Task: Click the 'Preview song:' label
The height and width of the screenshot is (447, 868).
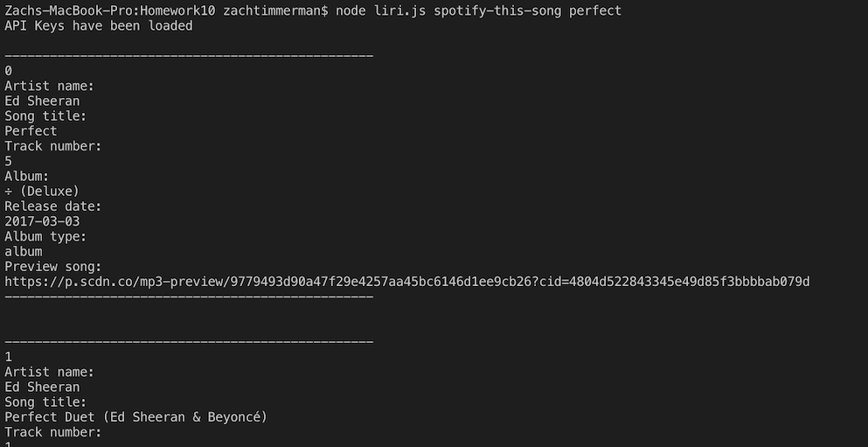Action: (53, 267)
